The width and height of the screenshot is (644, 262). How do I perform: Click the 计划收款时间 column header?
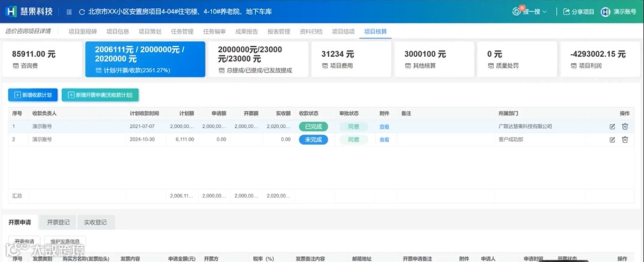(x=144, y=113)
